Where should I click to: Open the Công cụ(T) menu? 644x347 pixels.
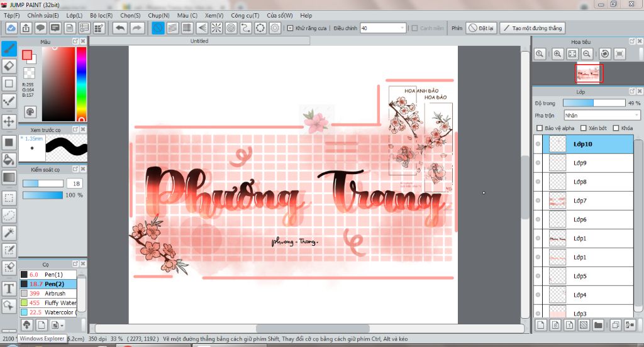pos(245,15)
